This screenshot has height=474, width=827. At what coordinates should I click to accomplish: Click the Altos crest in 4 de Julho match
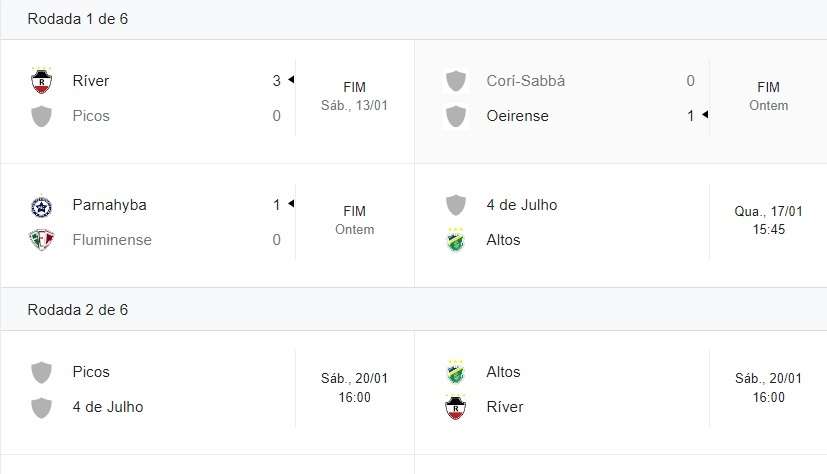coord(455,240)
